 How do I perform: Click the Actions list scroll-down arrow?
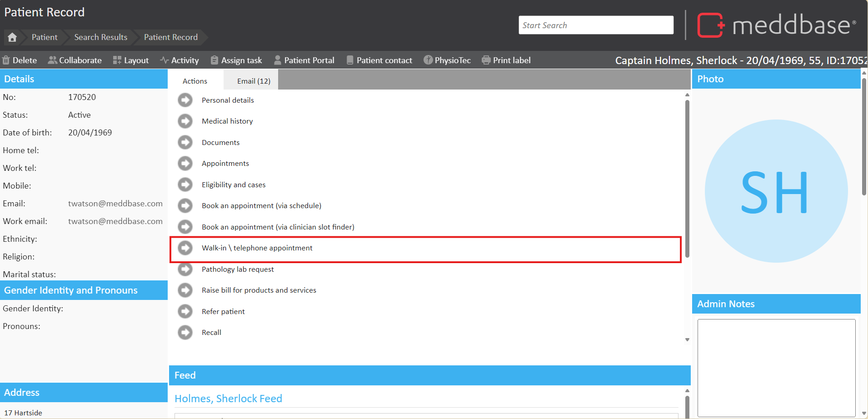click(x=687, y=339)
